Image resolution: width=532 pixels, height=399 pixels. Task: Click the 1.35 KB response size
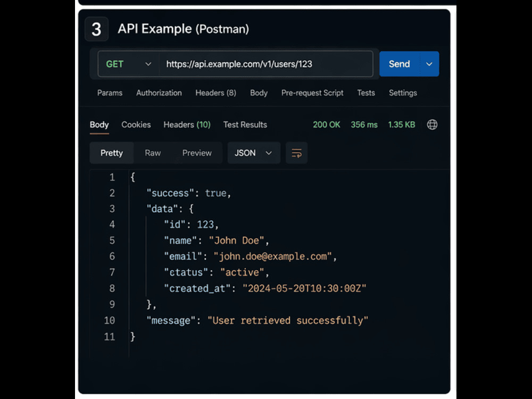click(x=401, y=125)
